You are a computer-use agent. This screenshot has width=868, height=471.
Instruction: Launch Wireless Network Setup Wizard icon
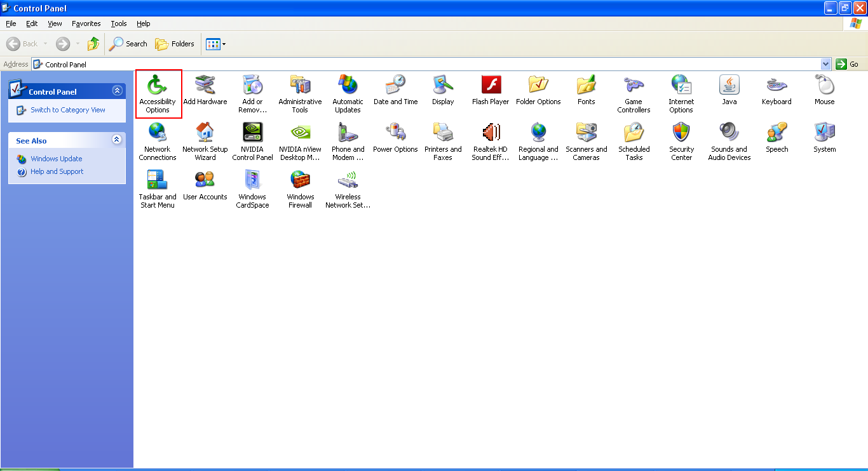(348, 189)
